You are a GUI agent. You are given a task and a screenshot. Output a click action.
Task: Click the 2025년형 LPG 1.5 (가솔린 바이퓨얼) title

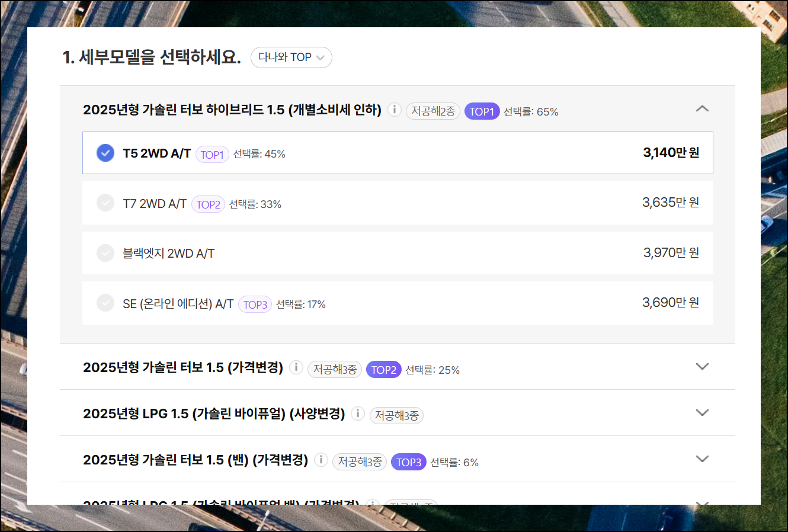point(214,414)
